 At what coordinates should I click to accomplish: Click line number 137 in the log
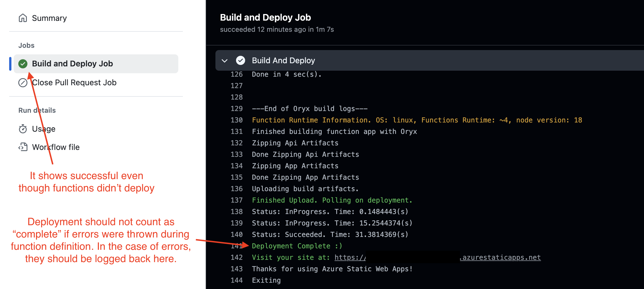(x=237, y=200)
